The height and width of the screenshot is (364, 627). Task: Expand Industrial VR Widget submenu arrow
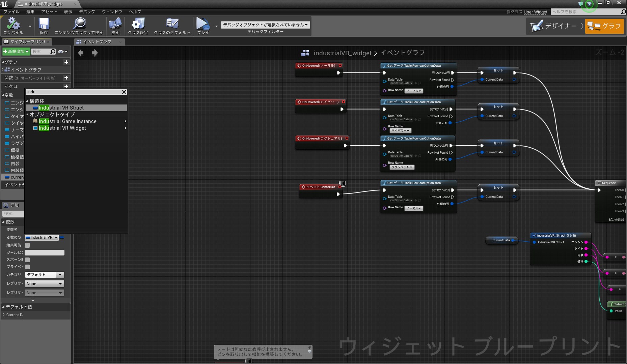click(x=126, y=128)
